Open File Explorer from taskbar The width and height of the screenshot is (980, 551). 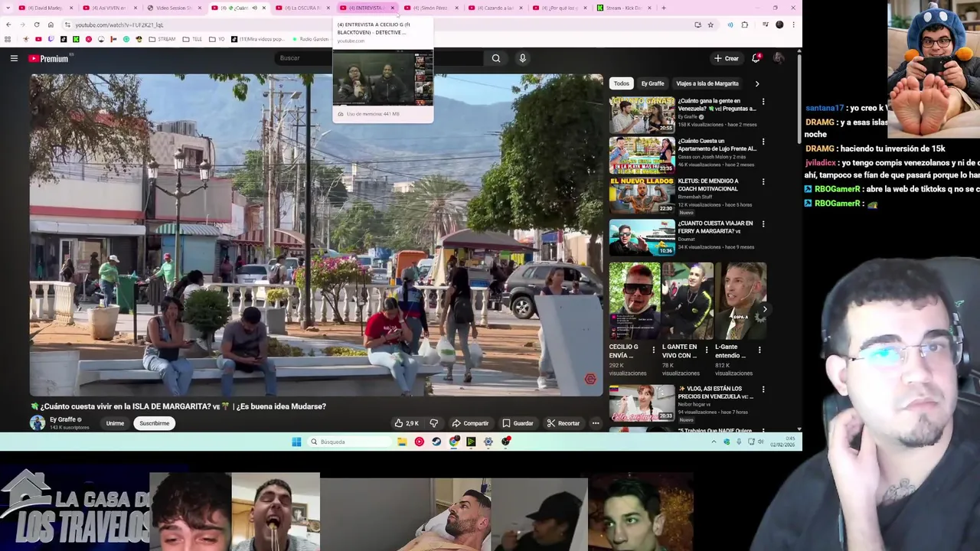point(402,442)
